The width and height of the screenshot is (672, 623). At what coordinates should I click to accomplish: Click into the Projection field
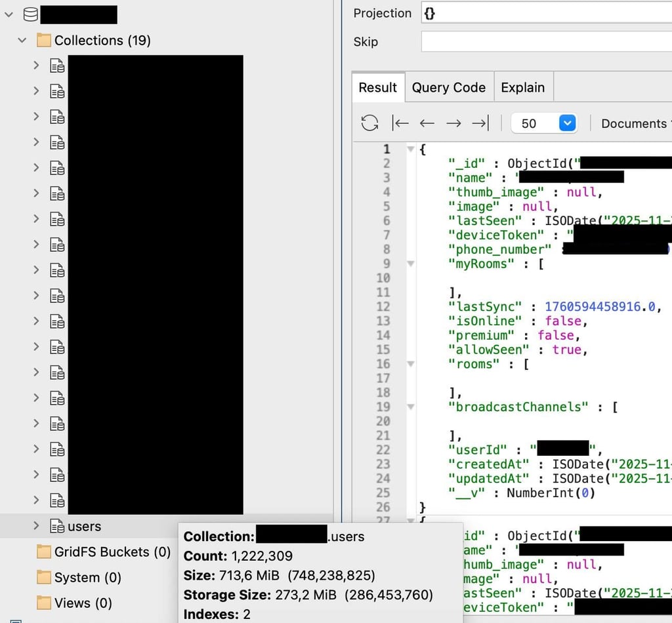(x=547, y=13)
